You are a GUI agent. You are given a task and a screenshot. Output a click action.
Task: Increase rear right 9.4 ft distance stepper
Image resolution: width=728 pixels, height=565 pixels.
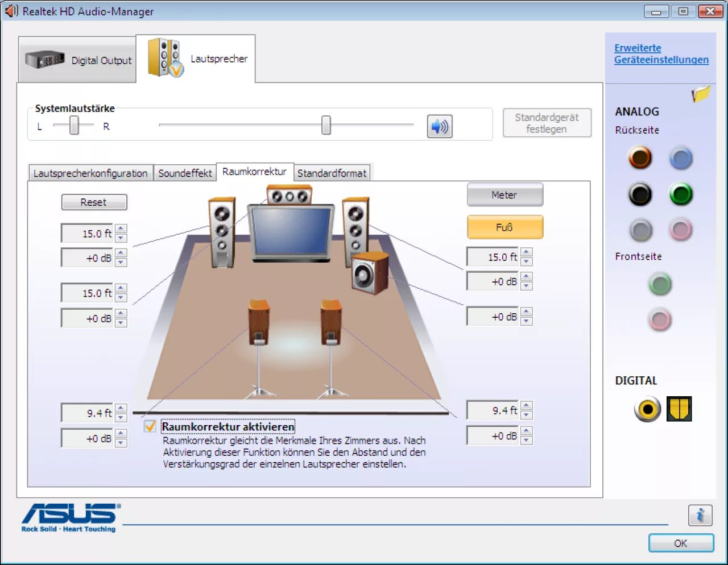(x=527, y=405)
